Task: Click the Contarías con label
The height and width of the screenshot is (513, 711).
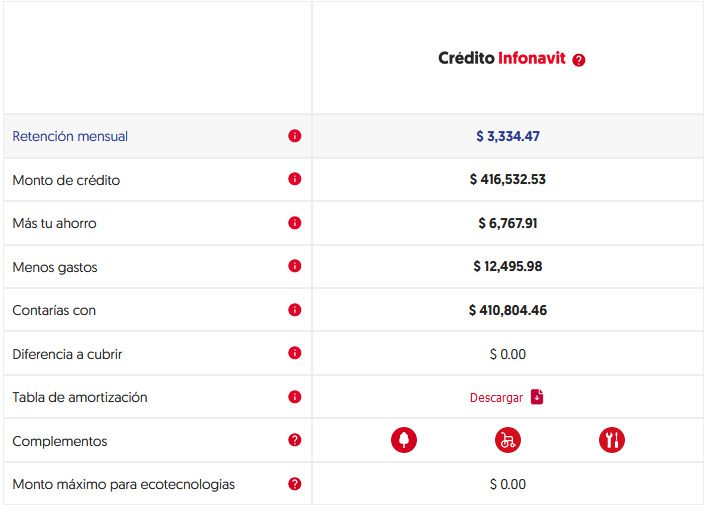Action: (54, 310)
